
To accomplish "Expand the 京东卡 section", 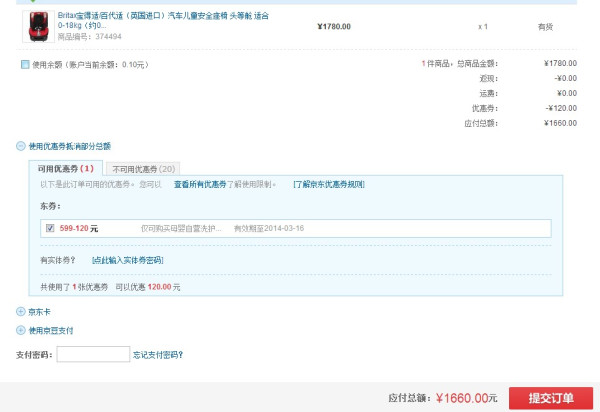I will tap(21, 311).
